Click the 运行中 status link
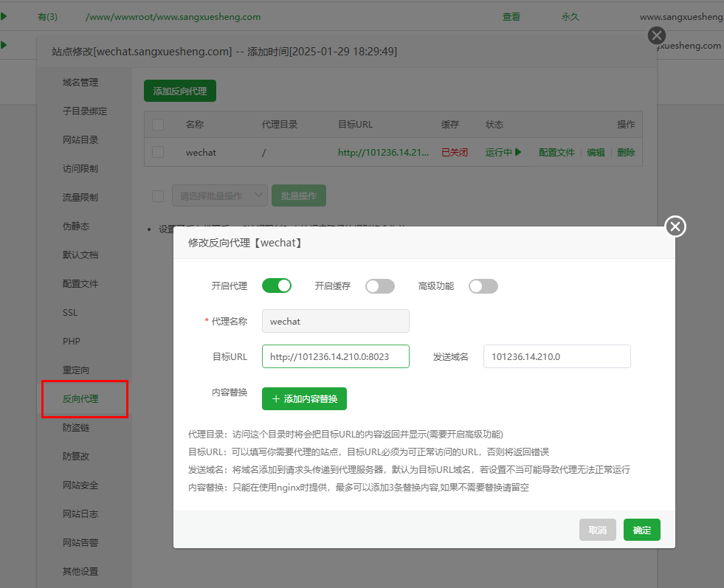Image resolution: width=724 pixels, height=588 pixels. pos(499,152)
